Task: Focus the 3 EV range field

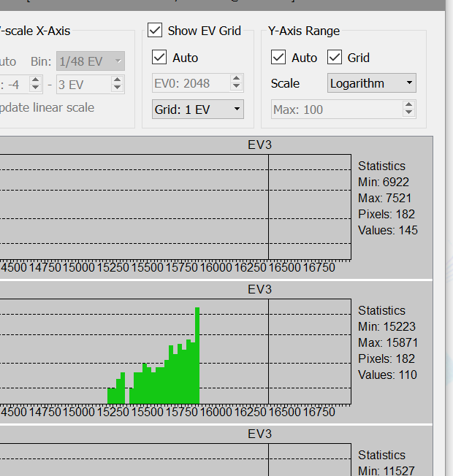Action: [82, 85]
